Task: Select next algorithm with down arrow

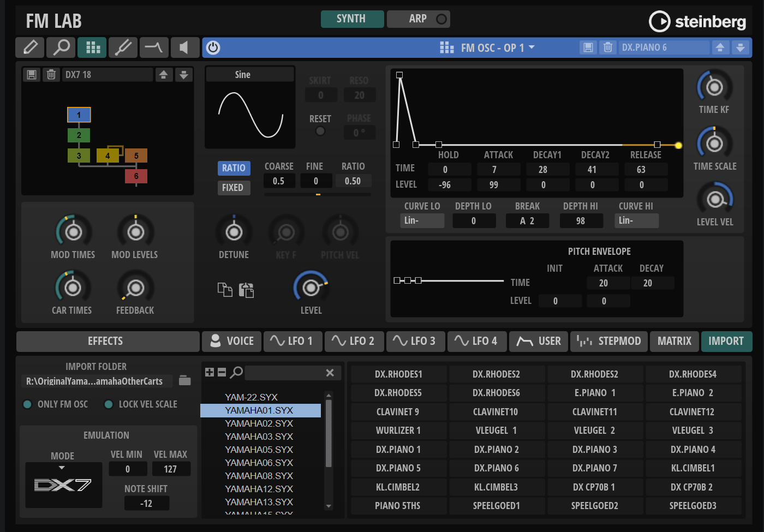Action: tap(184, 75)
